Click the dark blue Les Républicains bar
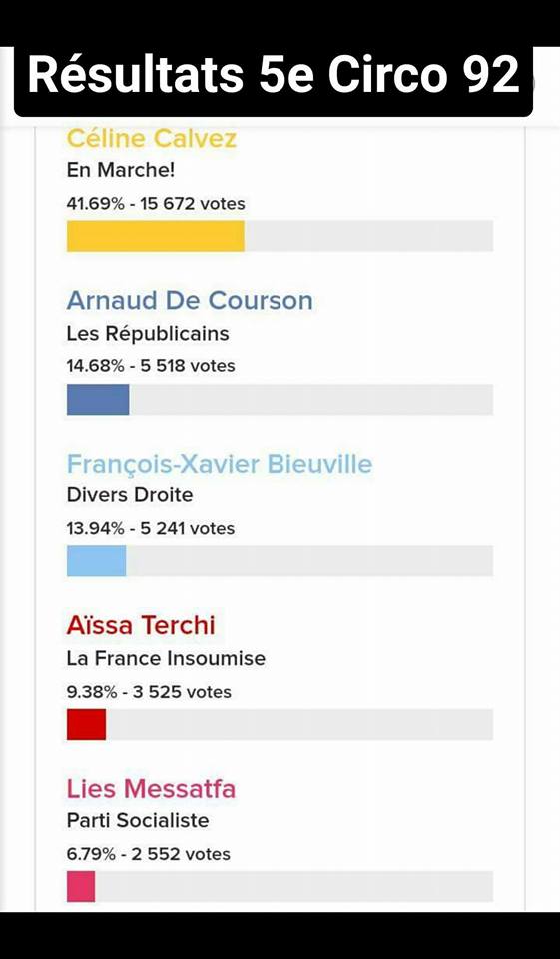Image resolution: width=560 pixels, height=959 pixels. tap(98, 399)
